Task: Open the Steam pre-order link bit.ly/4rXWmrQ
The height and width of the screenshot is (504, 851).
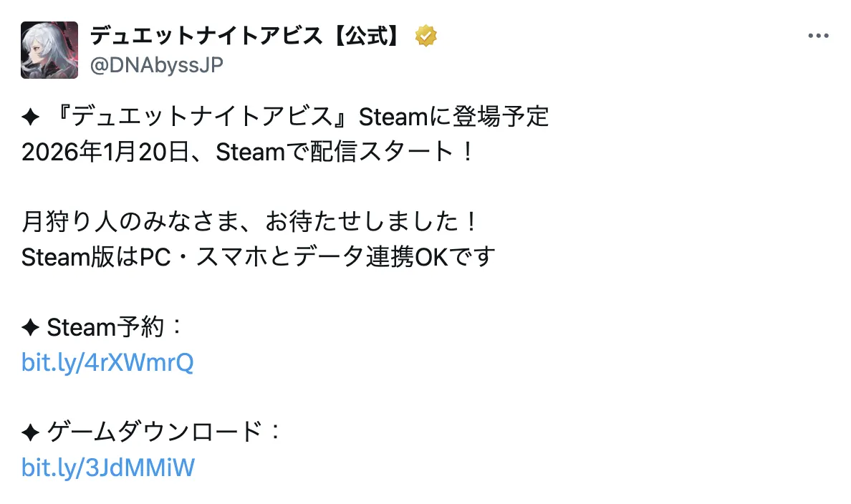Action: coord(108,362)
